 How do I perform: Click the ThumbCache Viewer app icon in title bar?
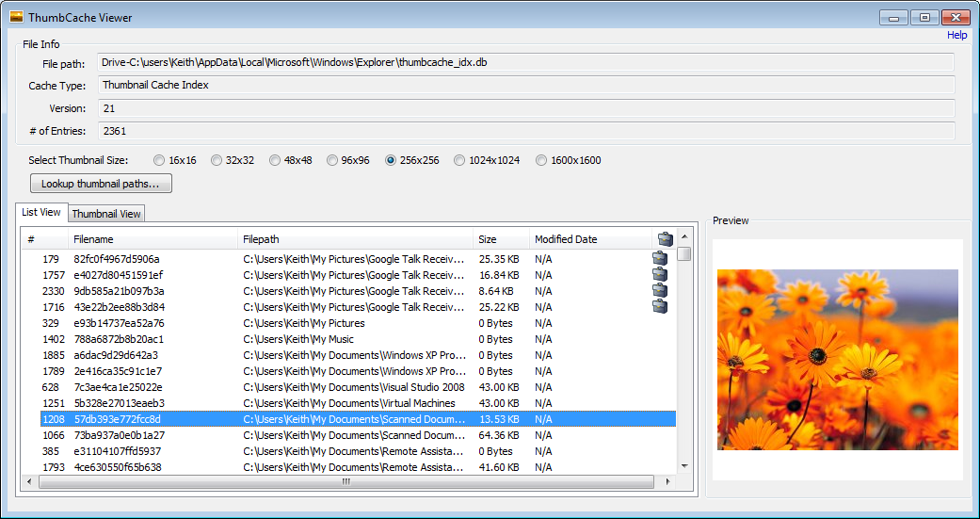(16, 17)
